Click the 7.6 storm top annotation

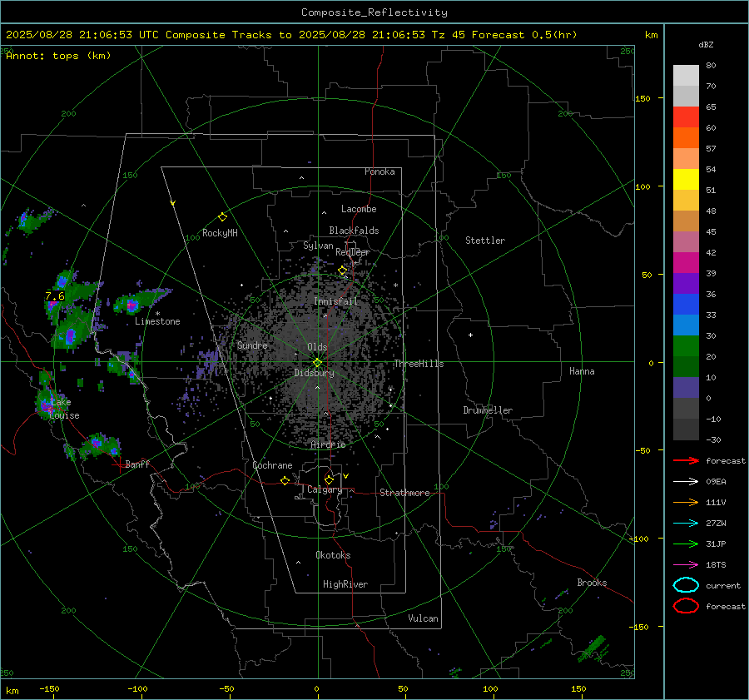click(x=54, y=296)
